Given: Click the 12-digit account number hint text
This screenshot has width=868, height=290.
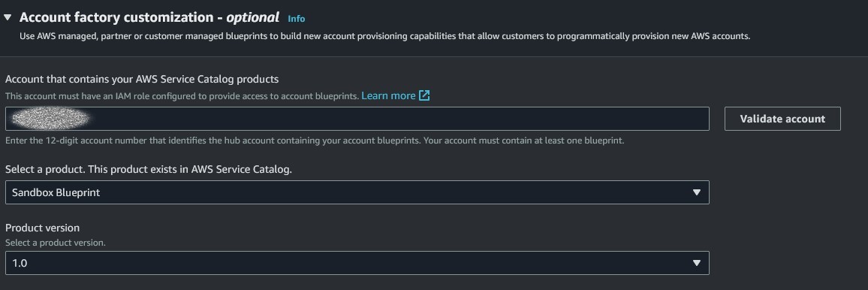Looking at the screenshot, I should [315, 140].
